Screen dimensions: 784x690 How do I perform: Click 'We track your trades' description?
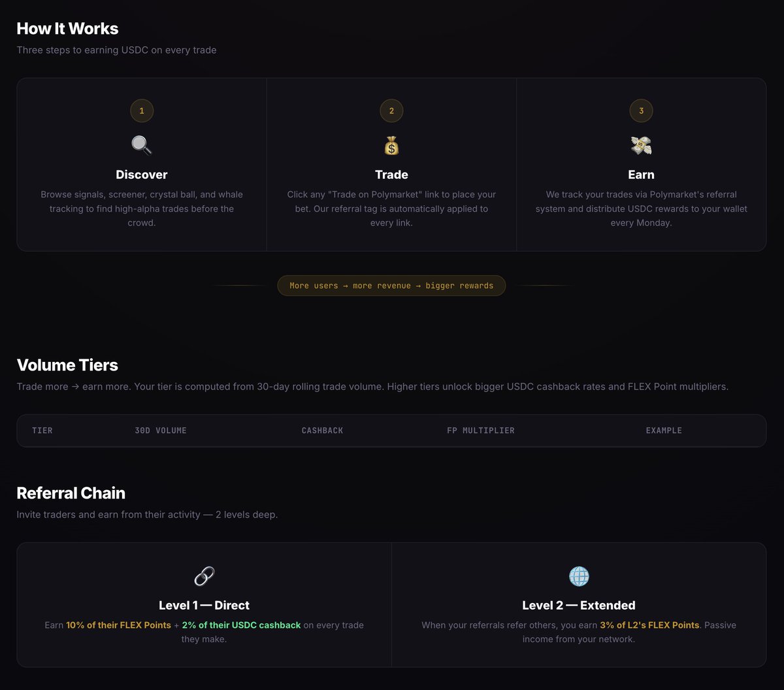pos(641,208)
